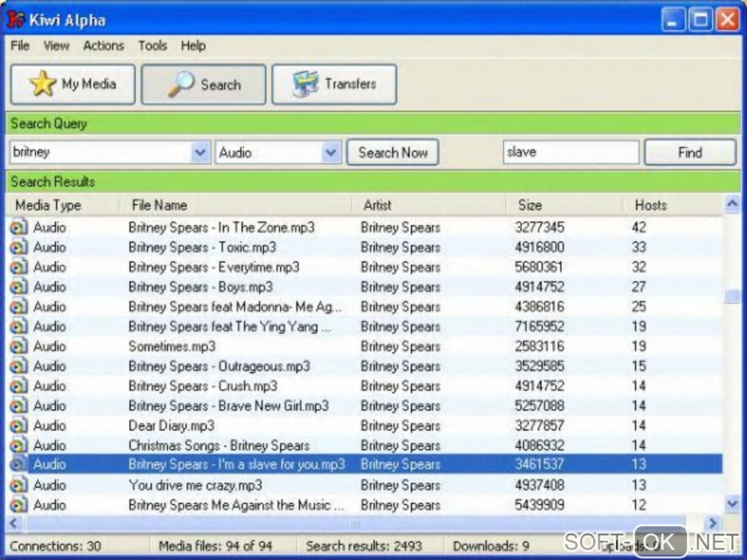This screenshot has width=747, height=560.
Task: Click Search results: 2493 status
Action: (x=364, y=545)
